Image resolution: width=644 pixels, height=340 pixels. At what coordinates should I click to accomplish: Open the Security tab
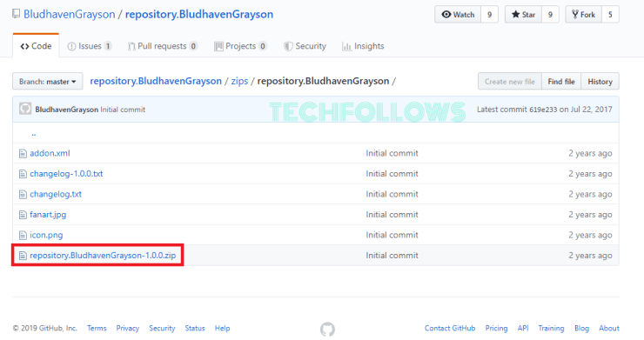(305, 46)
